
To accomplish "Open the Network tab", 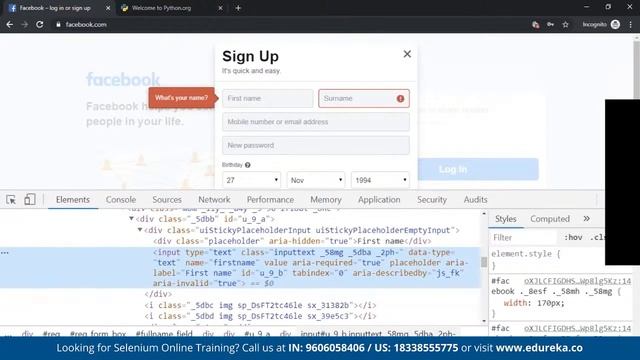I will 214,200.
